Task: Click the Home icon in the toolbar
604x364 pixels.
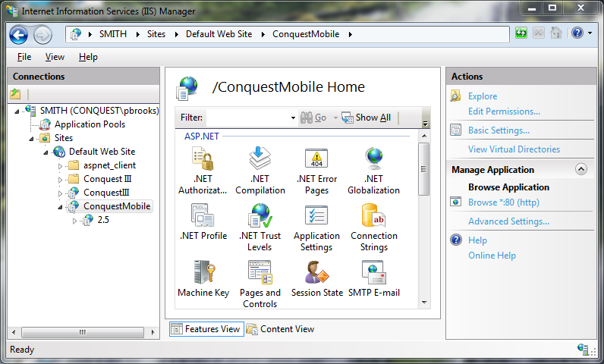Action: (556, 33)
